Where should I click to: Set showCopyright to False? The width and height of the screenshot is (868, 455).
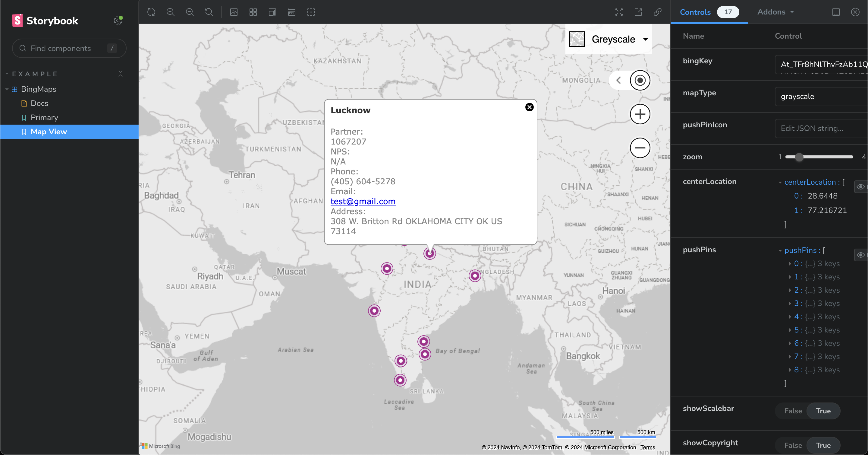[793, 445]
